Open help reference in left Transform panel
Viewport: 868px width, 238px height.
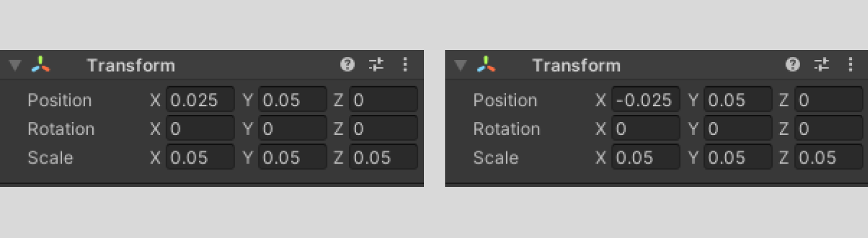347,65
